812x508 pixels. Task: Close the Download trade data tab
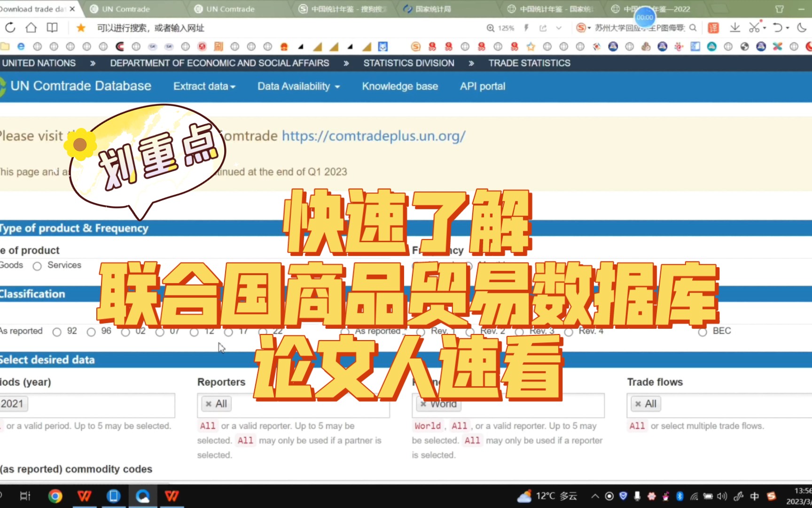(x=72, y=9)
